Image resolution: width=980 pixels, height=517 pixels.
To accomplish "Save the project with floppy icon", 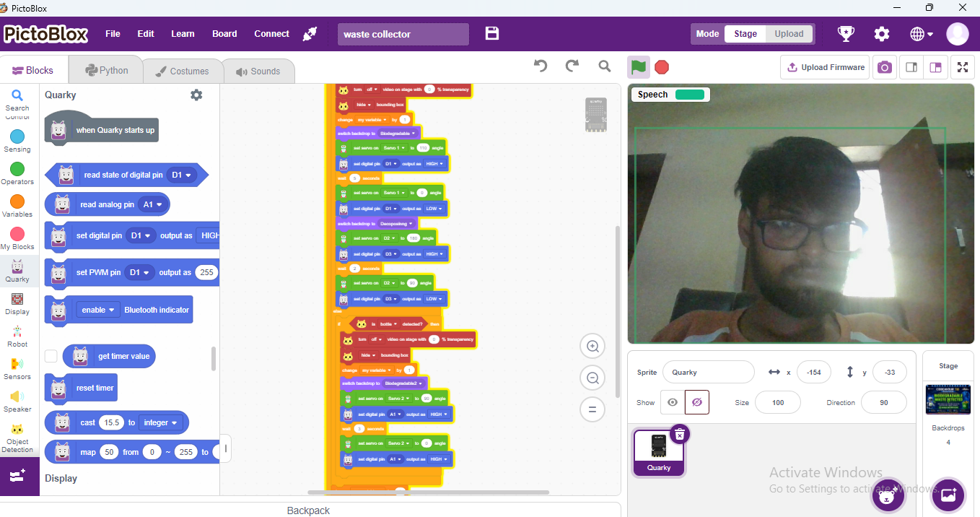I will click(492, 33).
